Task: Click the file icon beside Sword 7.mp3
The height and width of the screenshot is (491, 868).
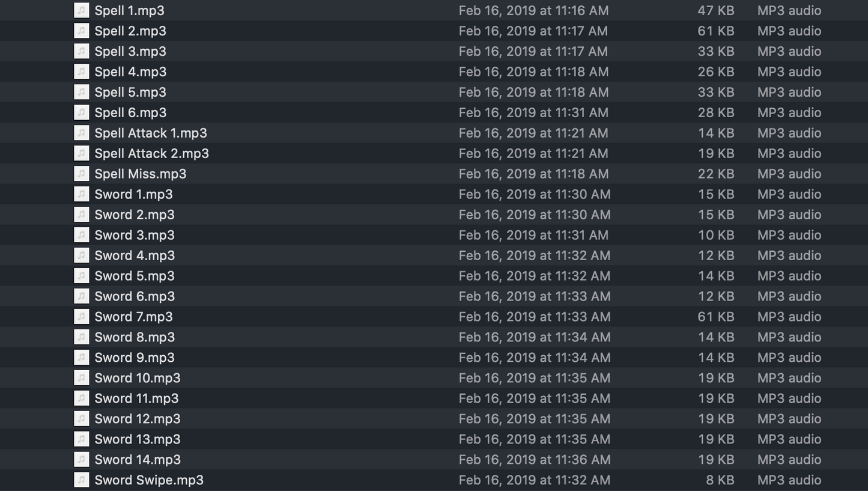Action: point(82,317)
